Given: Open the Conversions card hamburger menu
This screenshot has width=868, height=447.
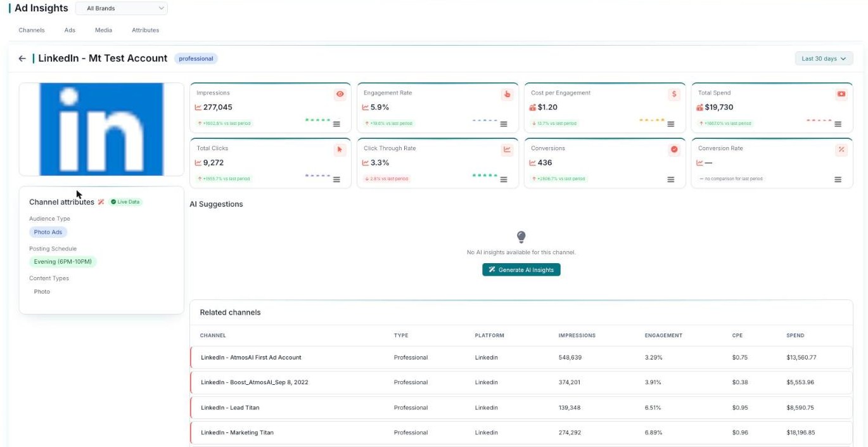Looking at the screenshot, I should (671, 179).
